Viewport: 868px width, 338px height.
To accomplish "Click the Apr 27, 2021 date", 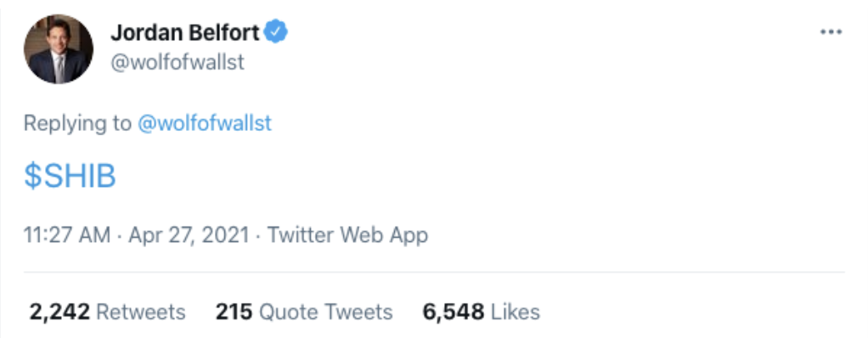I will (189, 235).
